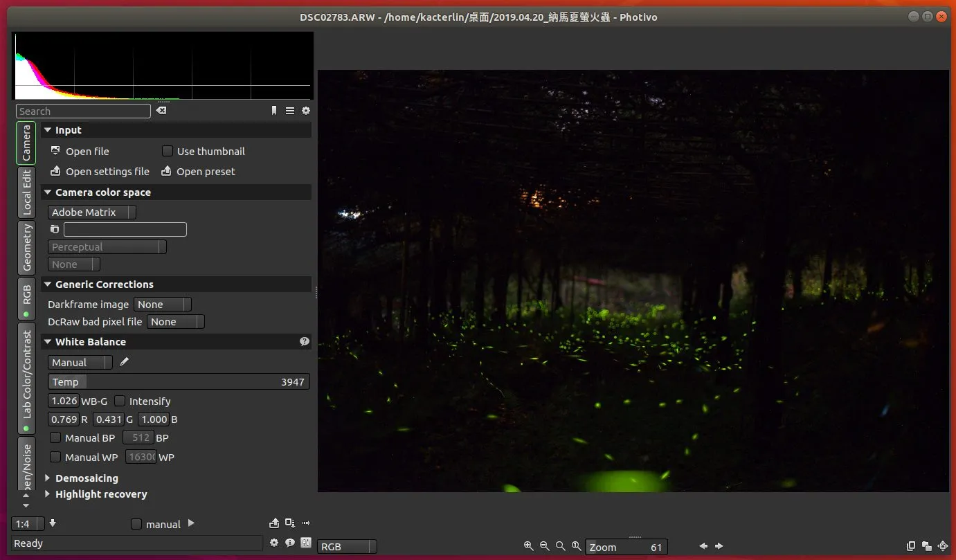Collapse the Camera color space section
956x560 pixels.
click(x=177, y=192)
